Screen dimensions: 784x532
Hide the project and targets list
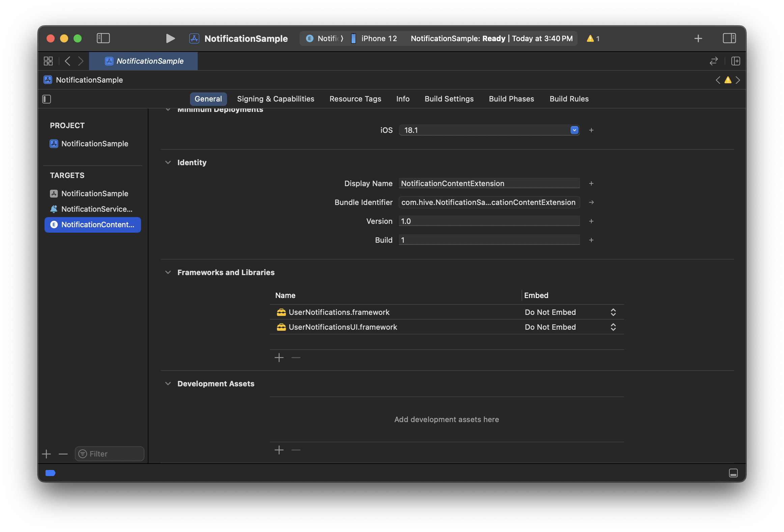pos(47,99)
